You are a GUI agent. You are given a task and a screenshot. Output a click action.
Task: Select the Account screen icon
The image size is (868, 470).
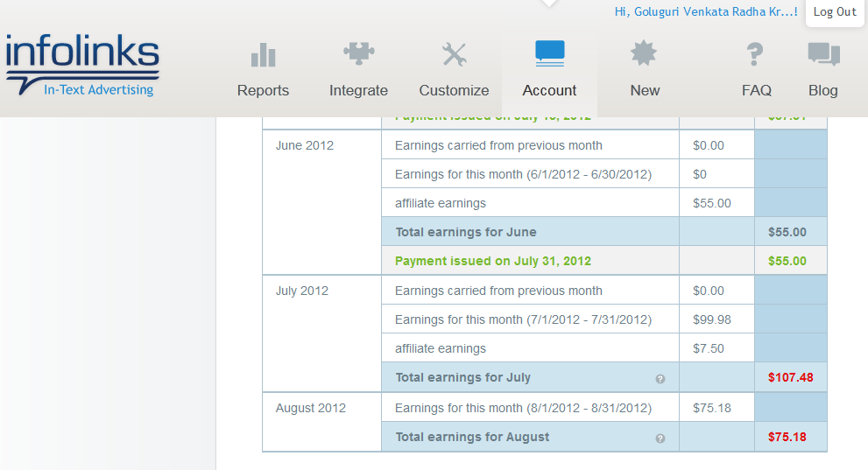550,53
